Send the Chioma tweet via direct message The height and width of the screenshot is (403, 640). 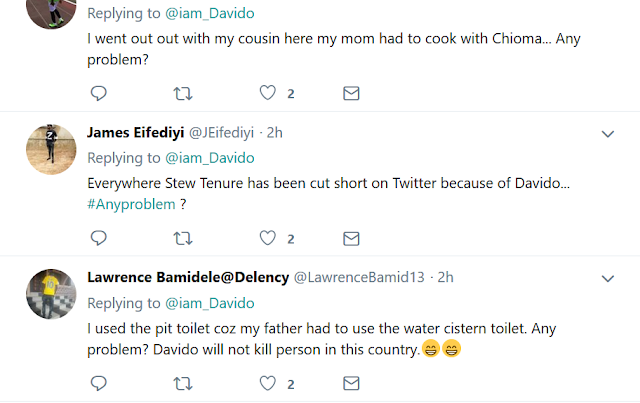[x=351, y=93]
